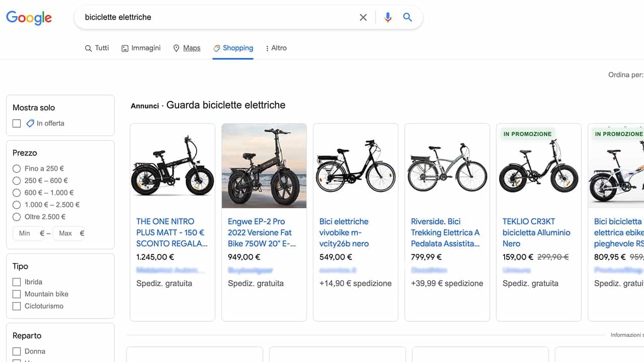Image resolution: width=644 pixels, height=362 pixels.
Task: Click the 549,00 € price
Action: (x=336, y=257)
